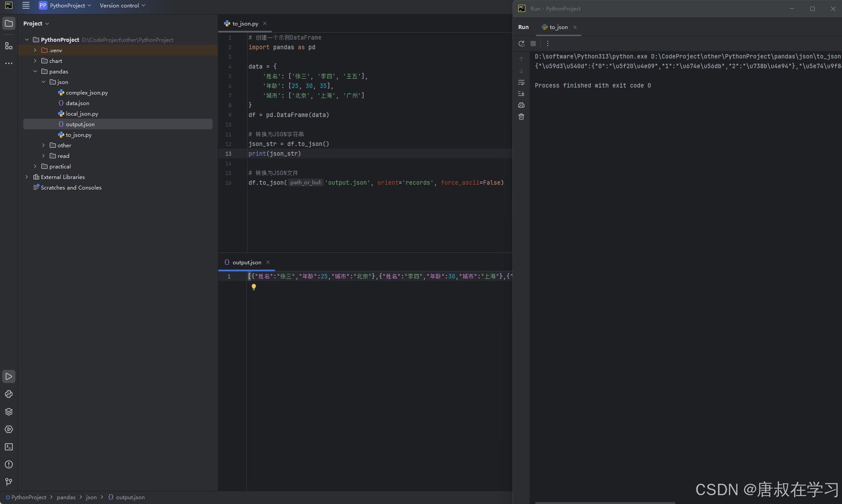Image resolution: width=842 pixels, height=504 pixels.
Task: Expand the practical folder
Action: pyautogui.click(x=35, y=166)
